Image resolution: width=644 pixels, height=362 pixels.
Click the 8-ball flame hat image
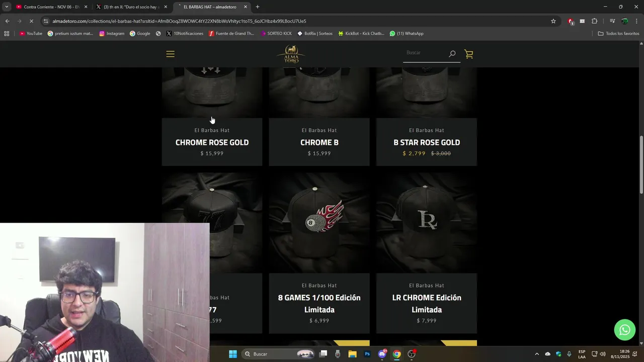tap(319, 223)
